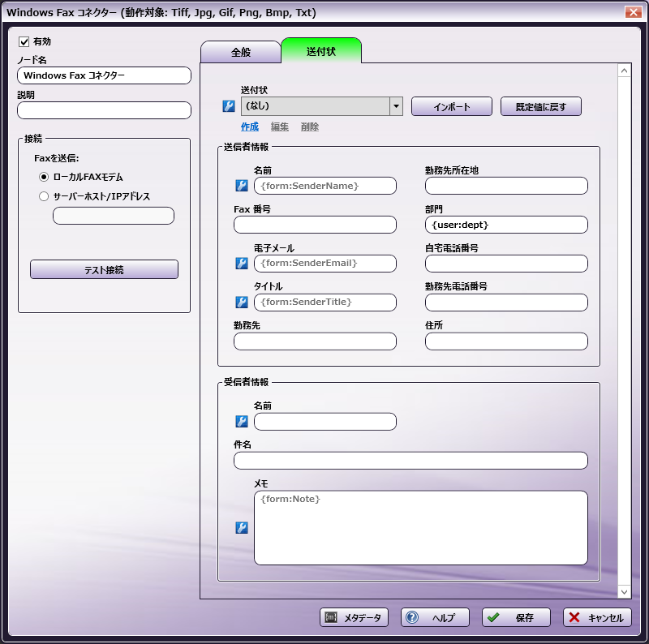Click wrench icon next to recipient 名前 field
This screenshot has height=644, width=649.
[242, 422]
